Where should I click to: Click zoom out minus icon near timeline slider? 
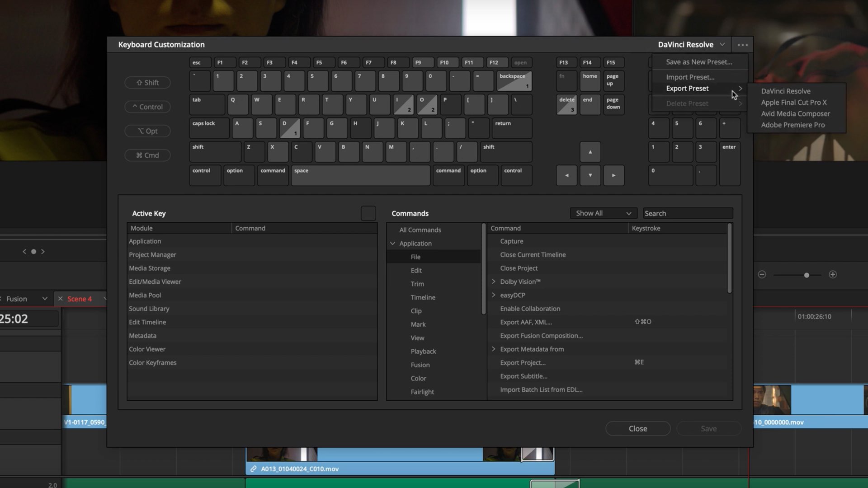762,274
